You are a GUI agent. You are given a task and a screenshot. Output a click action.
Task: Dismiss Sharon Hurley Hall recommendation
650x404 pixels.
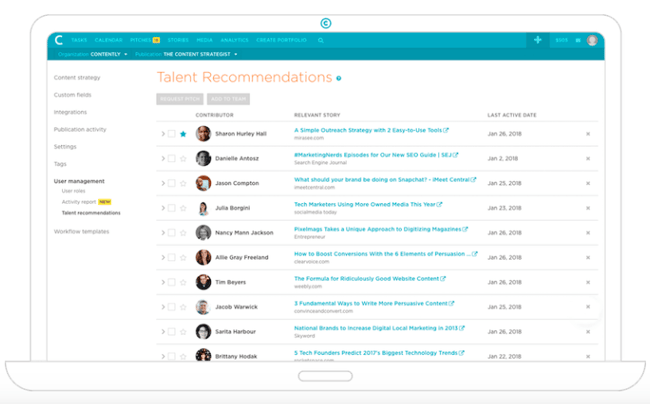click(x=588, y=134)
